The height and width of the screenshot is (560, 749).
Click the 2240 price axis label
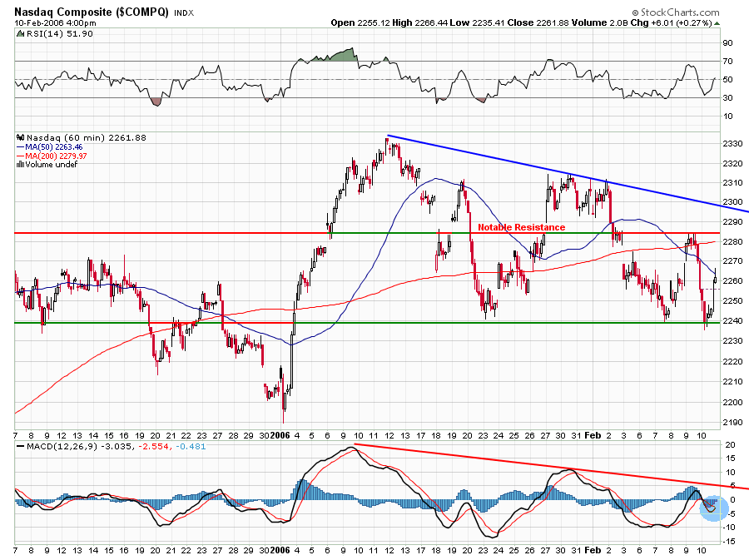tap(732, 321)
